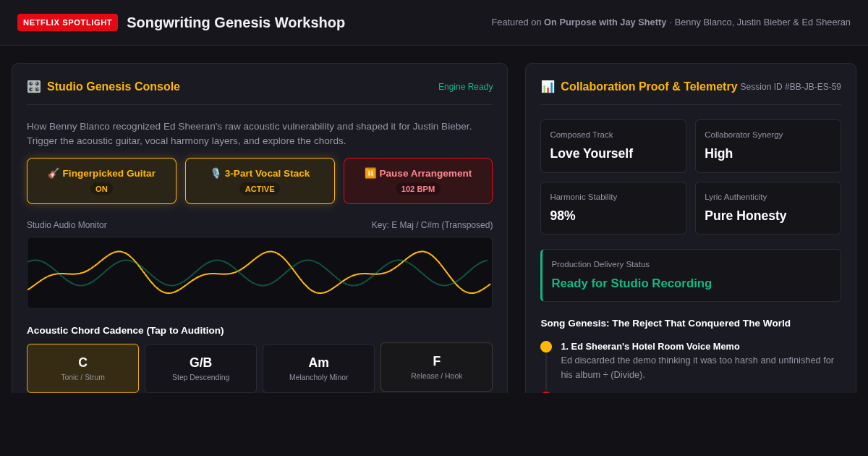Viewport: 868px width, 456px height.
Task: Click the Studio Audio Monitor label
Action: click(67, 225)
